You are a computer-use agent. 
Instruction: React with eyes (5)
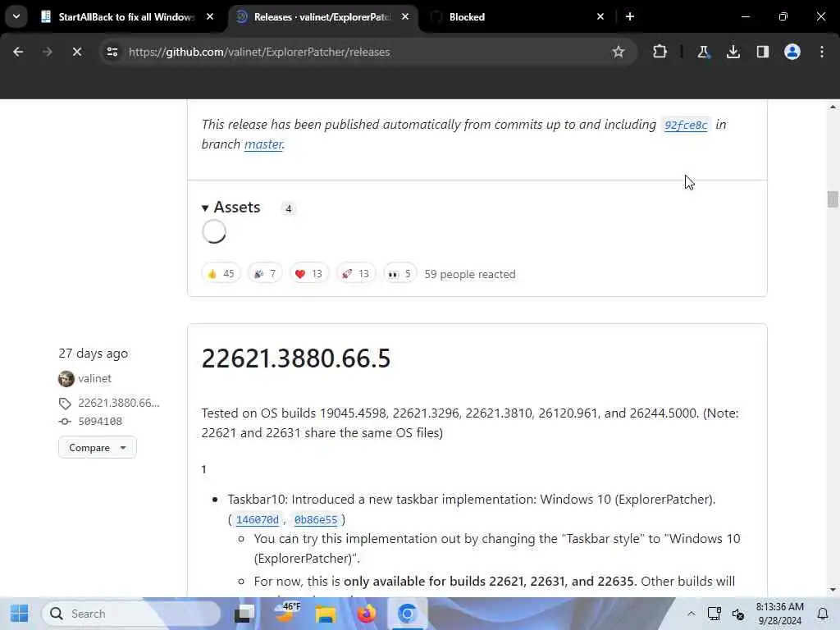click(399, 274)
